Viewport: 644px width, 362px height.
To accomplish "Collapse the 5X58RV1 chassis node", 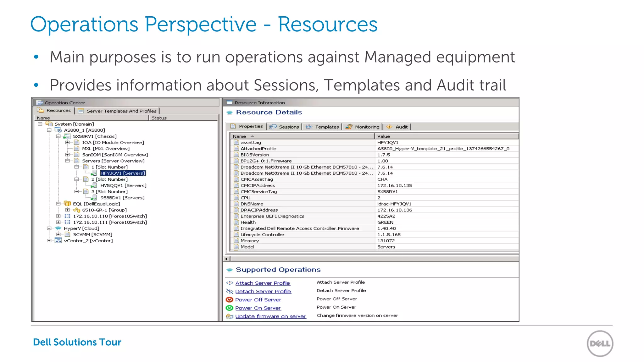I will click(58, 136).
